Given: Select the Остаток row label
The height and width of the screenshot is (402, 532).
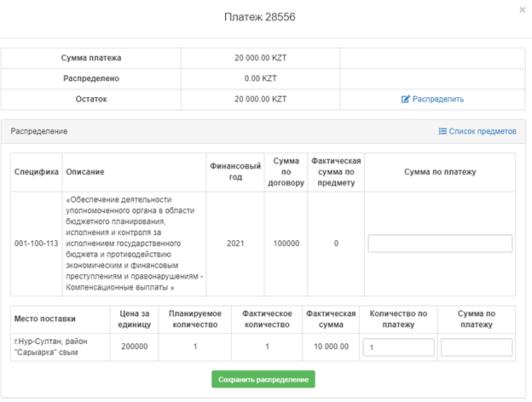Looking at the screenshot, I should pos(91,100).
